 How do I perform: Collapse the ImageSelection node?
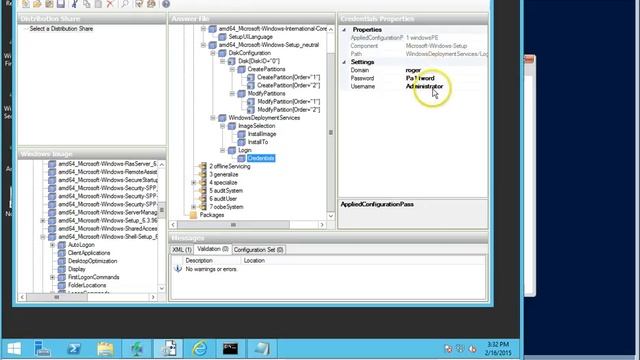pos(222,126)
